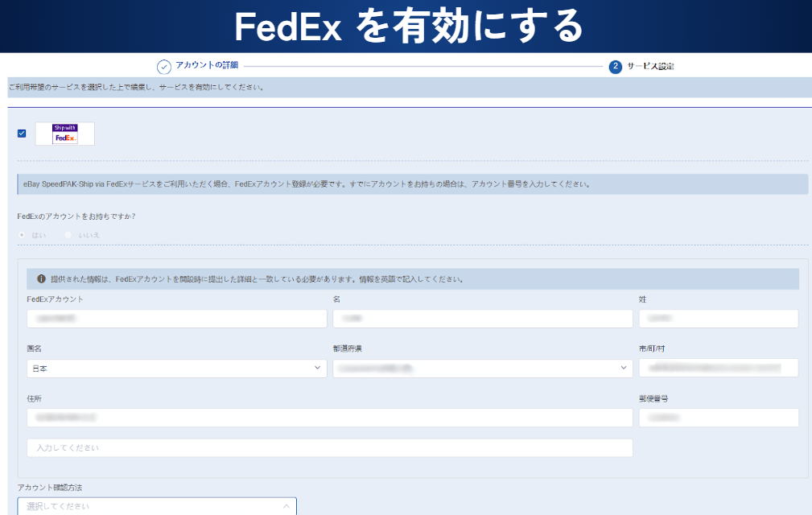Click the empty 入力してください address line
The height and width of the screenshot is (515, 812).
(329, 447)
